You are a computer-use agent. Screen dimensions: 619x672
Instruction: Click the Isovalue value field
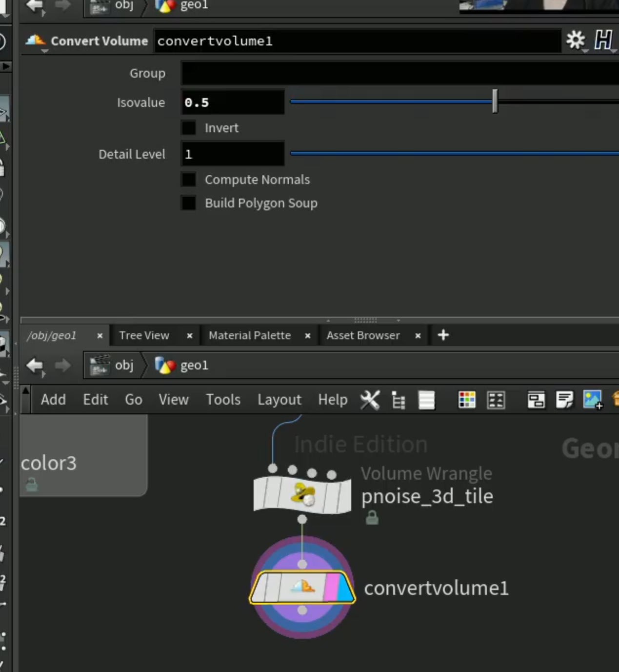point(233,102)
